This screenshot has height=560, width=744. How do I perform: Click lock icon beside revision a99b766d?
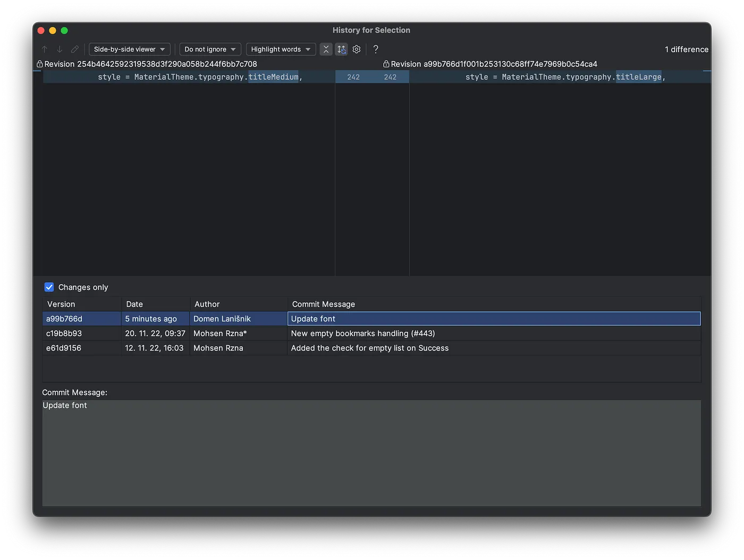[386, 64]
